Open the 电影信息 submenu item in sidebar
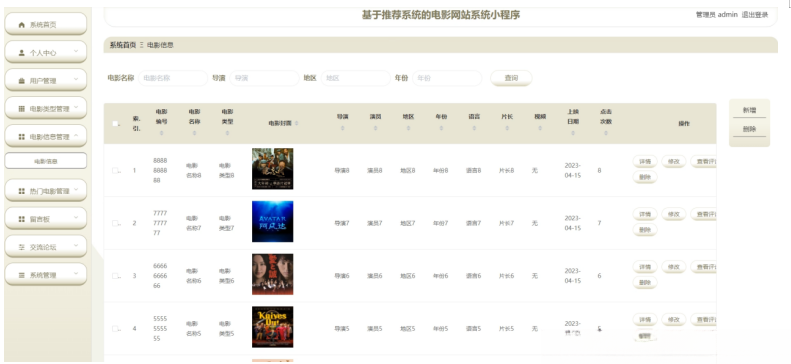 (46, 161)
